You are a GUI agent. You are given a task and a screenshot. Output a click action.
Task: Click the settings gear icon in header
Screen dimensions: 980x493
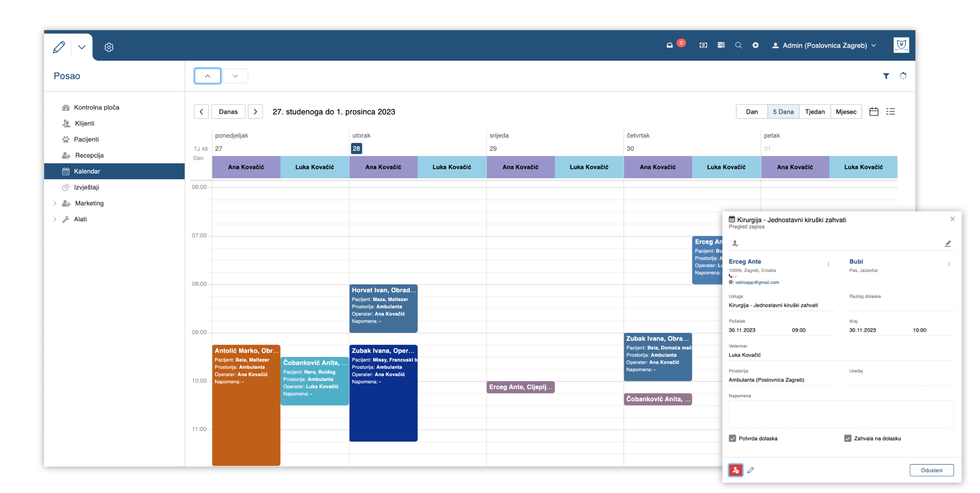point(109,47)
